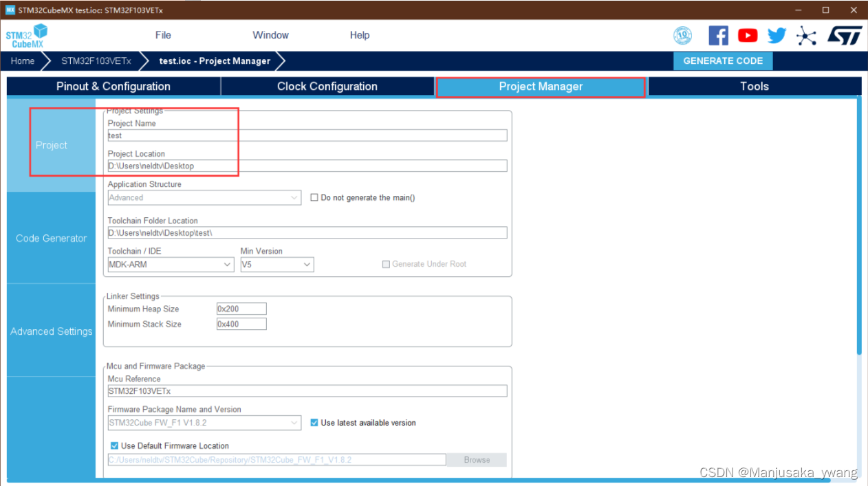Switch to the Tools tab
This screenshot has height=486, width=868.
click(755, 86)
